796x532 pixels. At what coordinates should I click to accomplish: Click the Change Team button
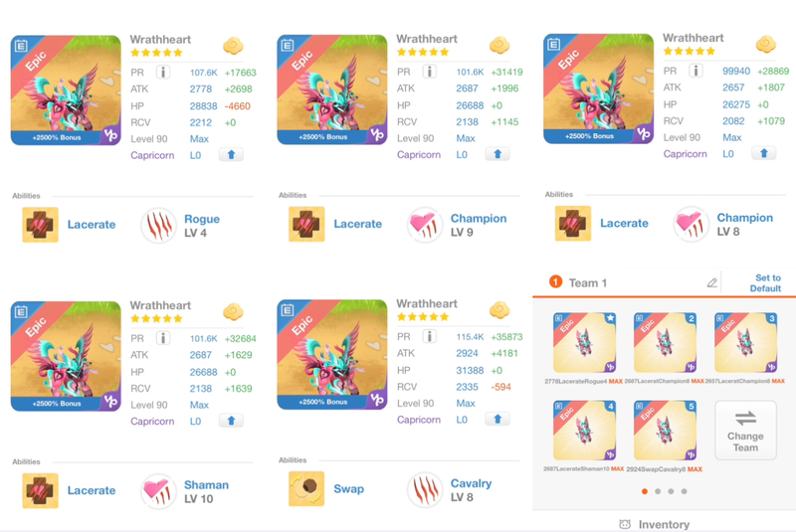coord(745,430)
